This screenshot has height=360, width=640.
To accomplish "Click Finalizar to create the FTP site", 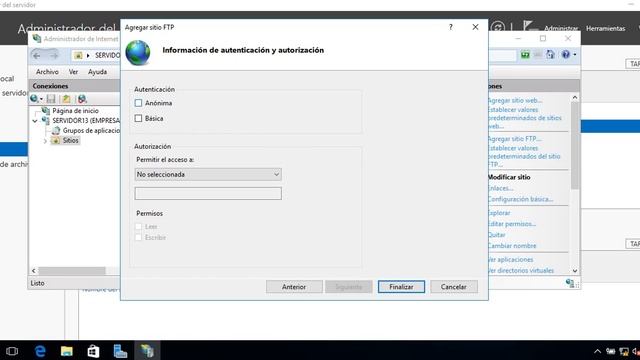I will pos(401,287).
